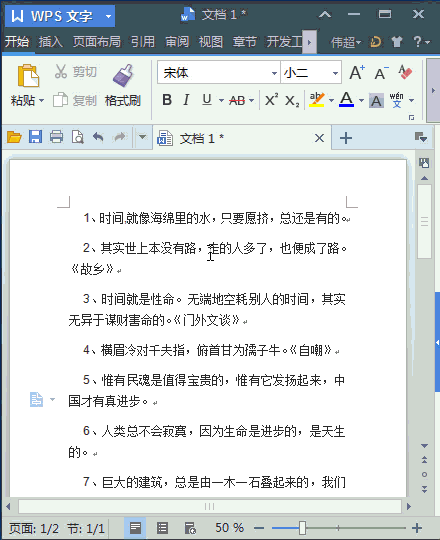Click the Print Preview icon
This screenshot has height=540, width=440.
coord(77,137)
